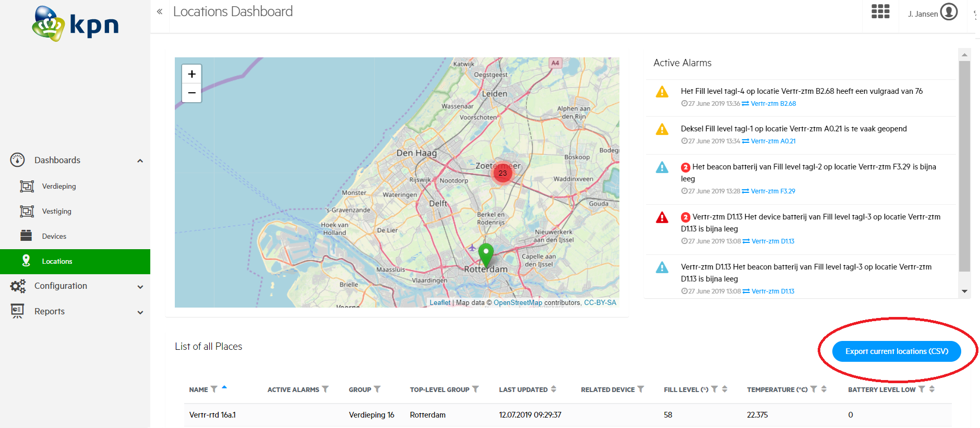Open Vertr-ztm F3.29 alarm link
This screenshot has height=428, width=980.
pyautogui.click(x=773, y=191)
